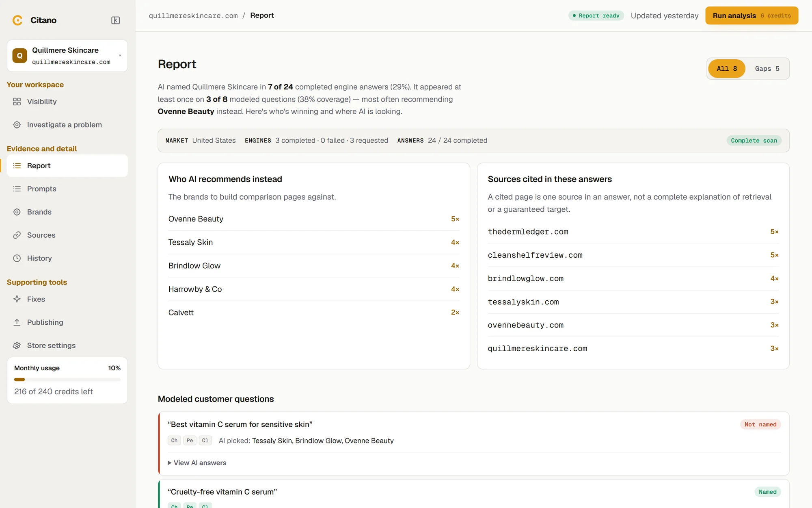Run analysis for 6 credits
This screenshot has height=508, width=812.
(752, 15)
